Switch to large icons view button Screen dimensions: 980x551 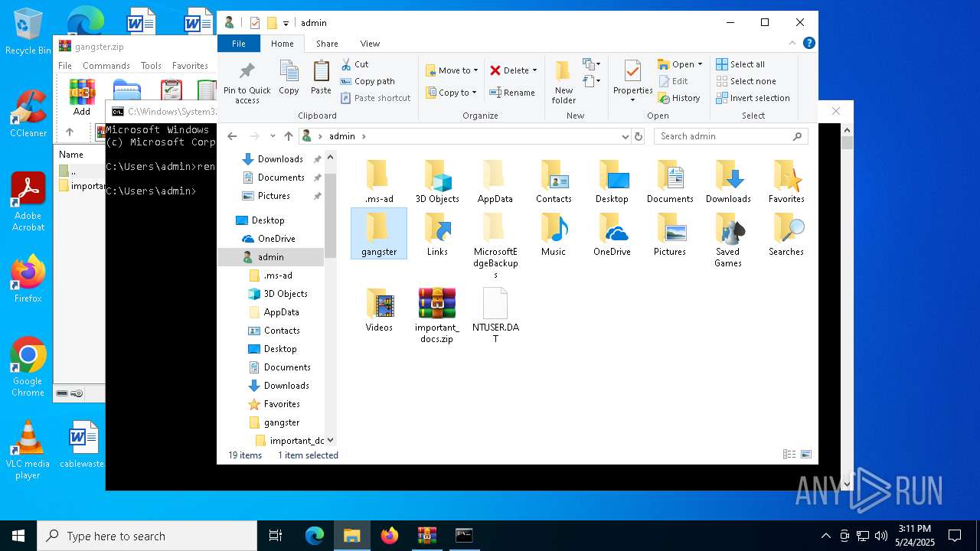coord(805,455)
